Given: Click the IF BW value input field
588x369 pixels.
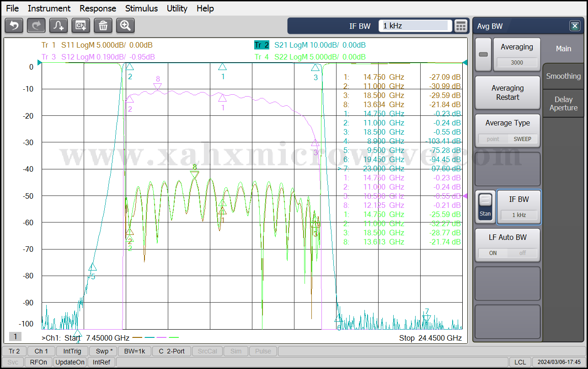Looking at the screenshot, I should point(414,26).
